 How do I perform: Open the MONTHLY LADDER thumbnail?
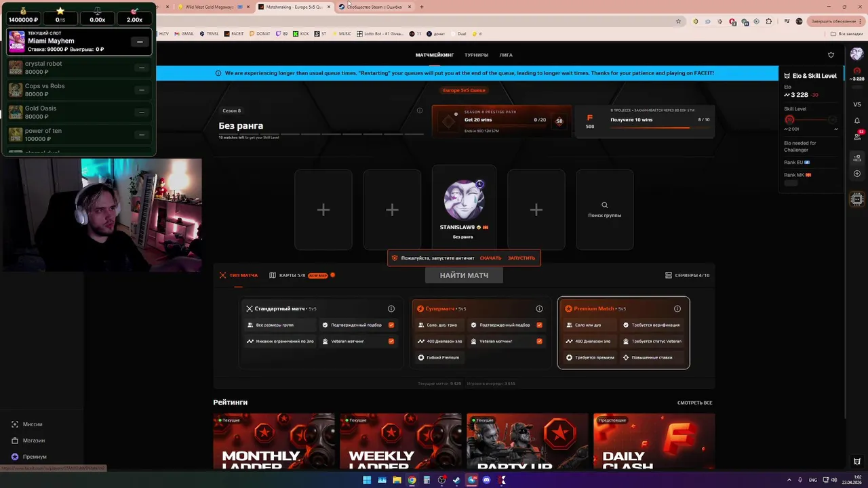point(274,441)
